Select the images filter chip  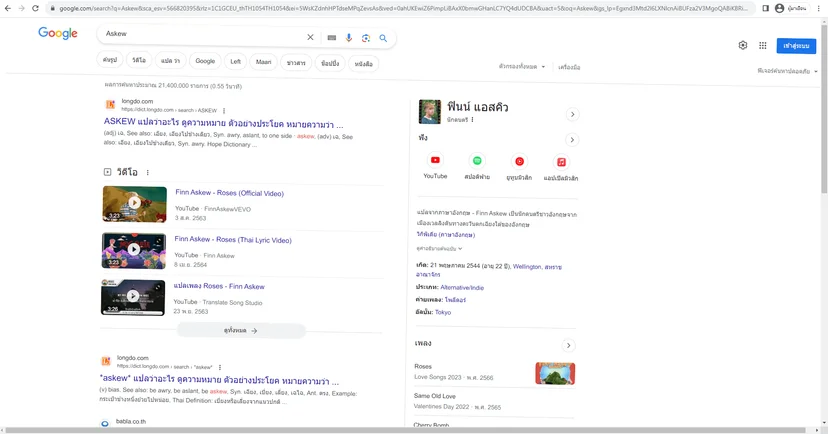pyautogui.click(x=110, y=60)
